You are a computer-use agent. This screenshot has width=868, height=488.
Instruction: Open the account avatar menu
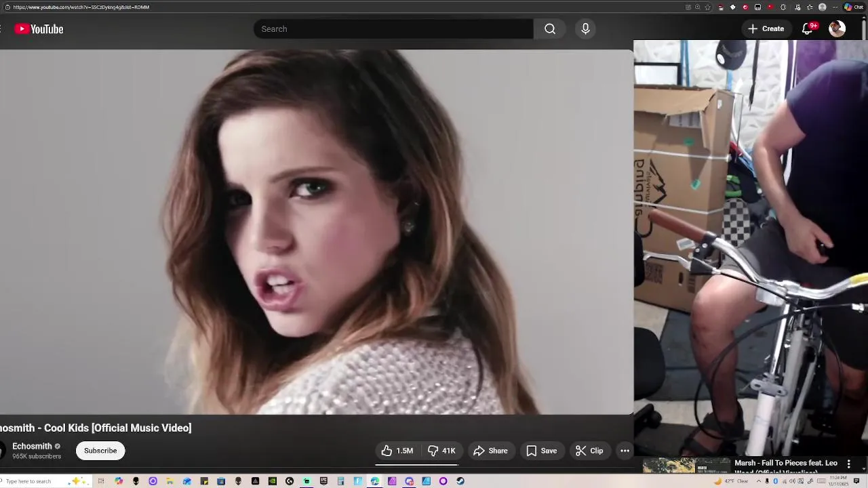click(837, 28)
